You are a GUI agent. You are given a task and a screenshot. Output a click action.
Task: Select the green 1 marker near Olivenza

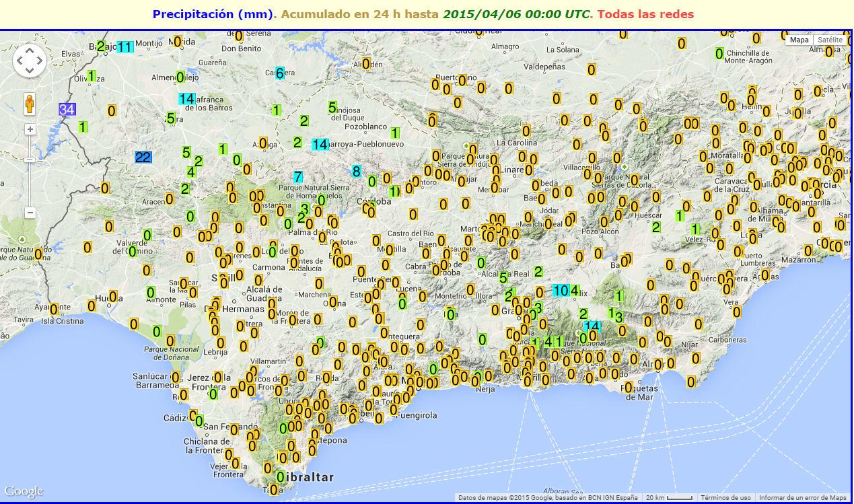click(x=91, y=75)
